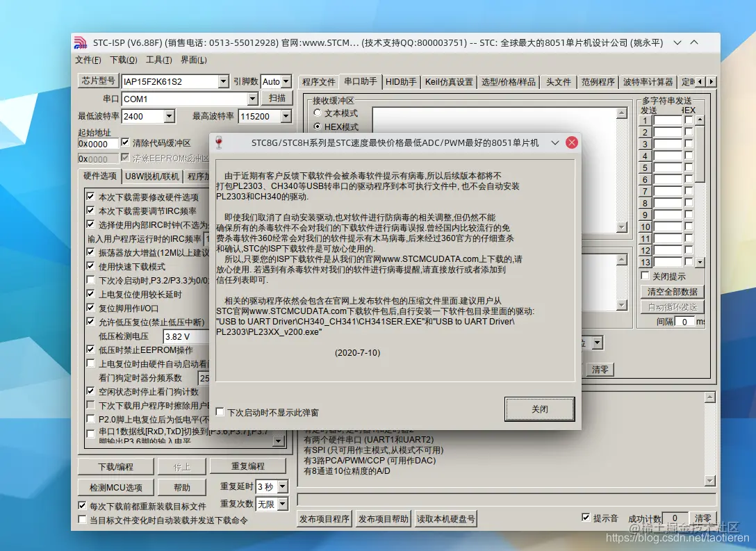756x551 pixels.
Task: Click the main window down chevron
Action: coord(677,43)
